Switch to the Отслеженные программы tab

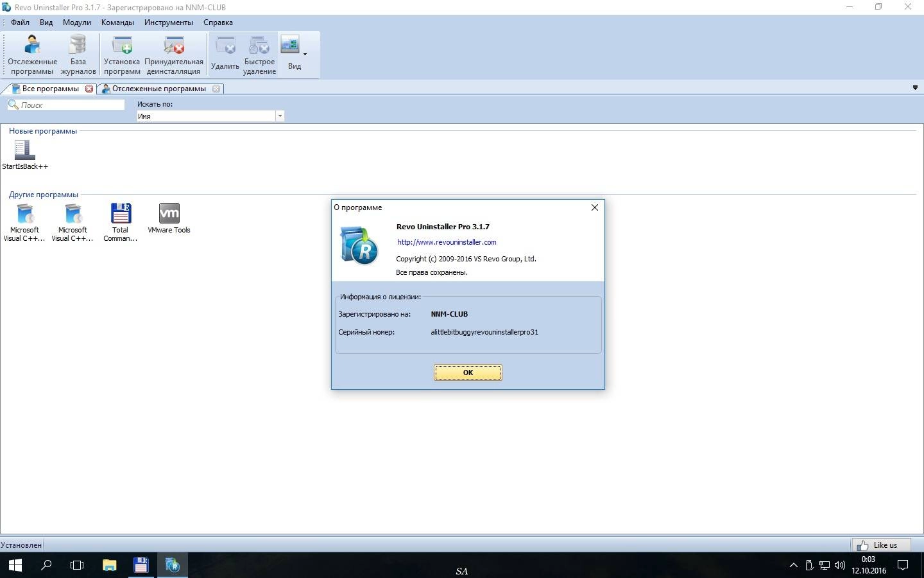[158, 89]
